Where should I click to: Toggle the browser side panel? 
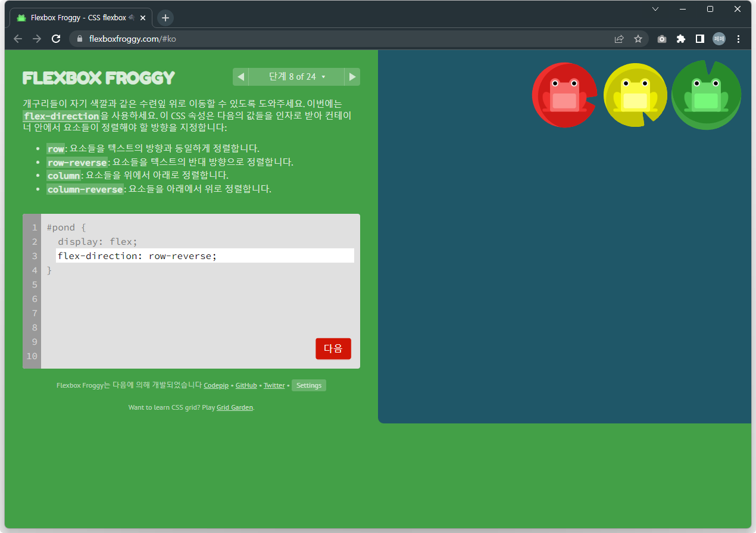tap(700, 39)
